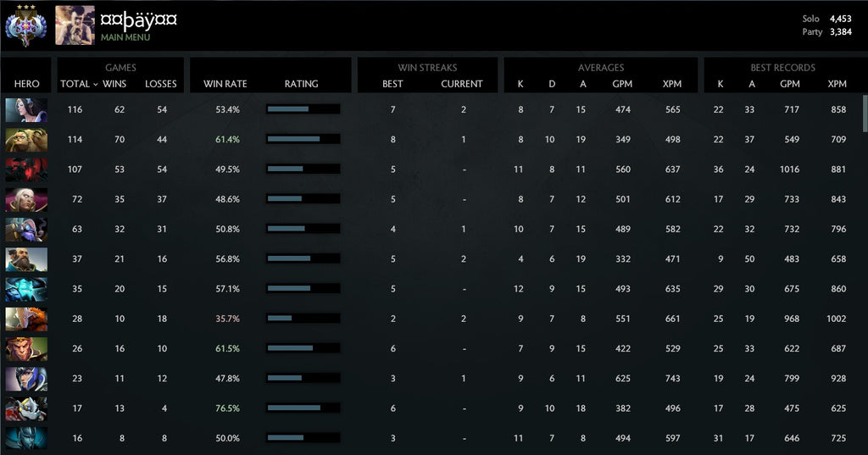Click the vertical scrollbar on the right edge
This screenshot has width=868, height=455.
[864, 114]
